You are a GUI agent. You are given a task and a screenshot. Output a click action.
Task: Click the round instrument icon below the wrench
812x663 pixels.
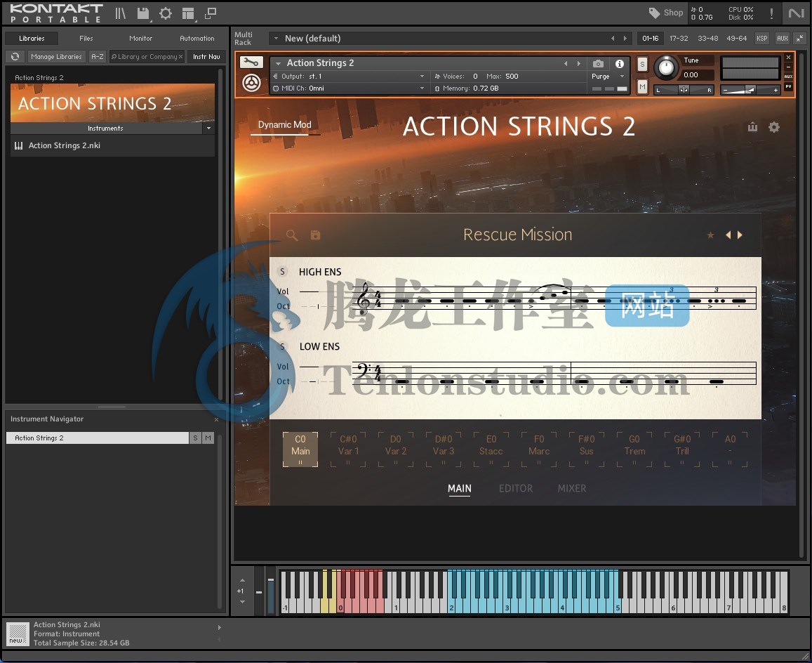pyautogui.click(x=251, y=83)
